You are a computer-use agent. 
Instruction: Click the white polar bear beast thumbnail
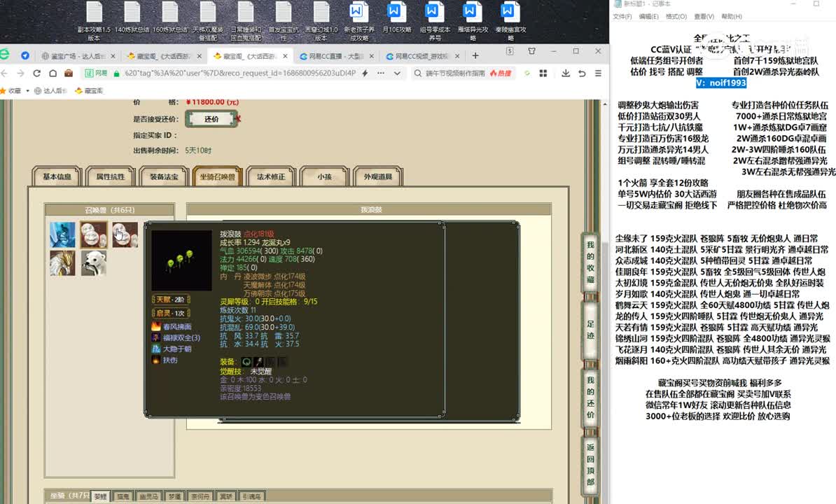[x=93, y=263]
